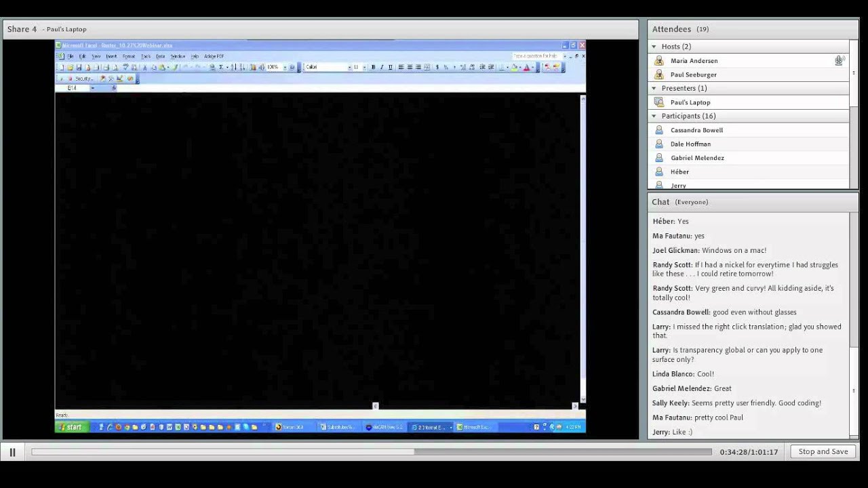Click the Security button in Excel toolbar
This screenshot has height=488, width=868.
84,79
